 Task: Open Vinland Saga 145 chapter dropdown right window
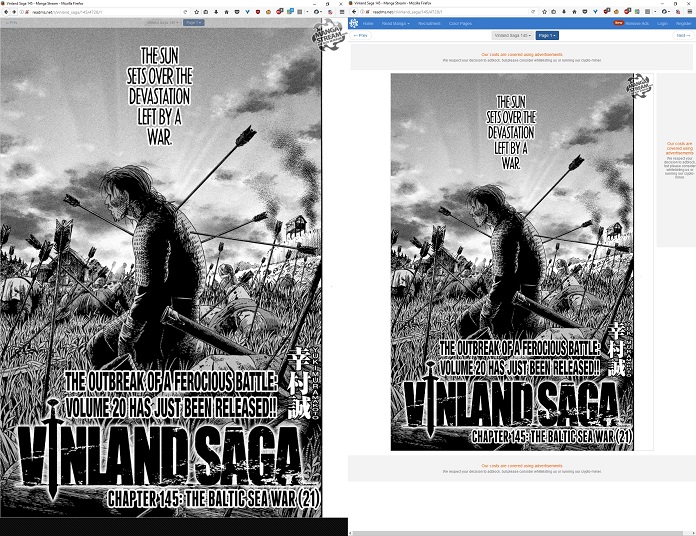513,35
